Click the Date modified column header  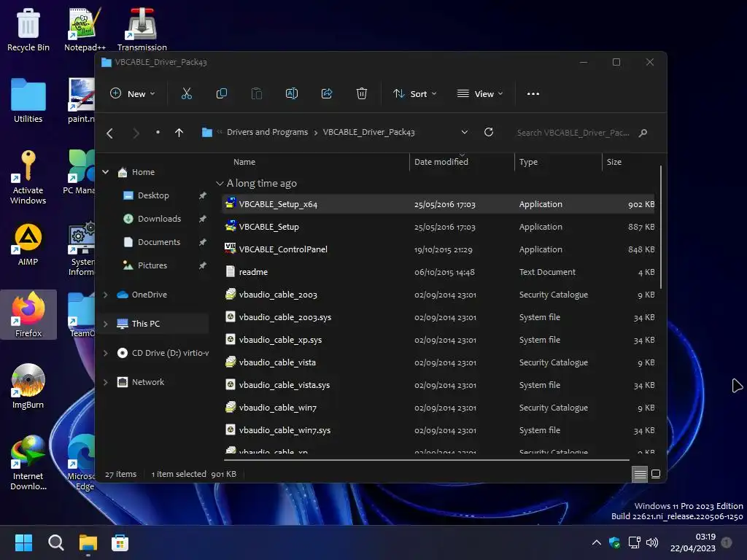[462, 162]
